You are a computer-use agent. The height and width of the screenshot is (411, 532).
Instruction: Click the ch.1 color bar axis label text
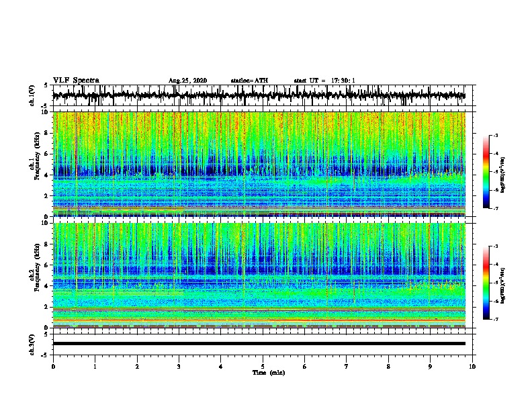503,175
